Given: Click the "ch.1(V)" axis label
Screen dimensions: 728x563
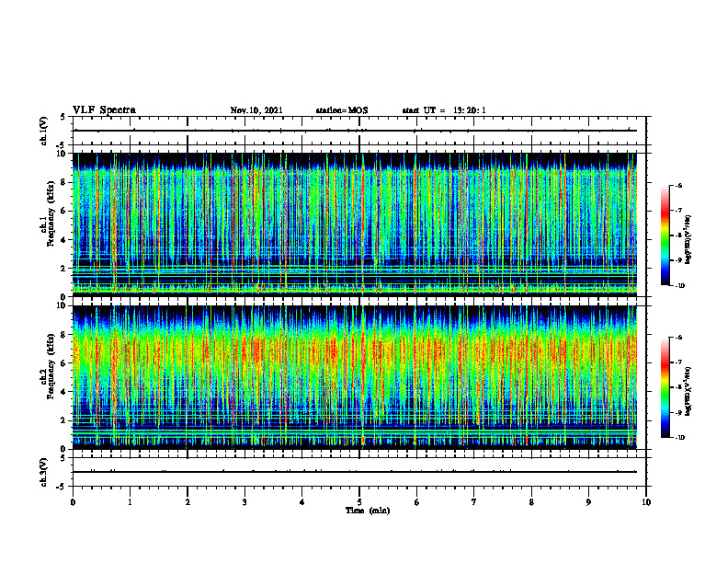Looking at the screenshot, I should [43, 131].
